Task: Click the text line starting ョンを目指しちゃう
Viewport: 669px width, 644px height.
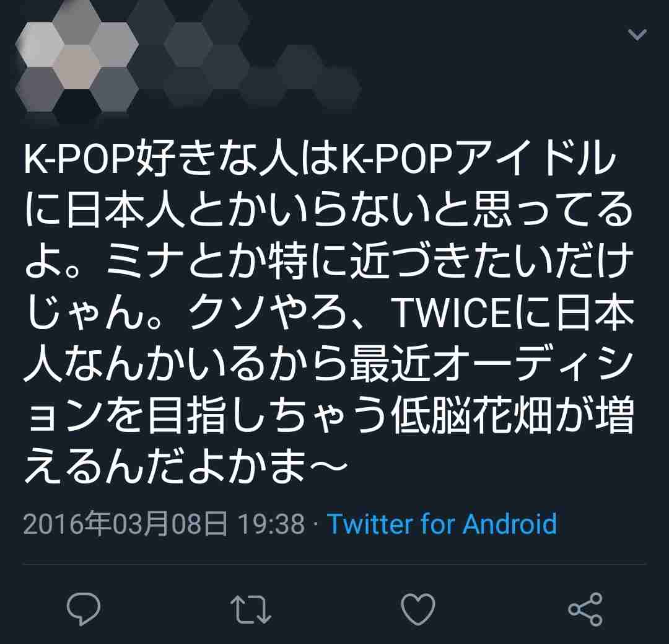Action: click(328, 415)
